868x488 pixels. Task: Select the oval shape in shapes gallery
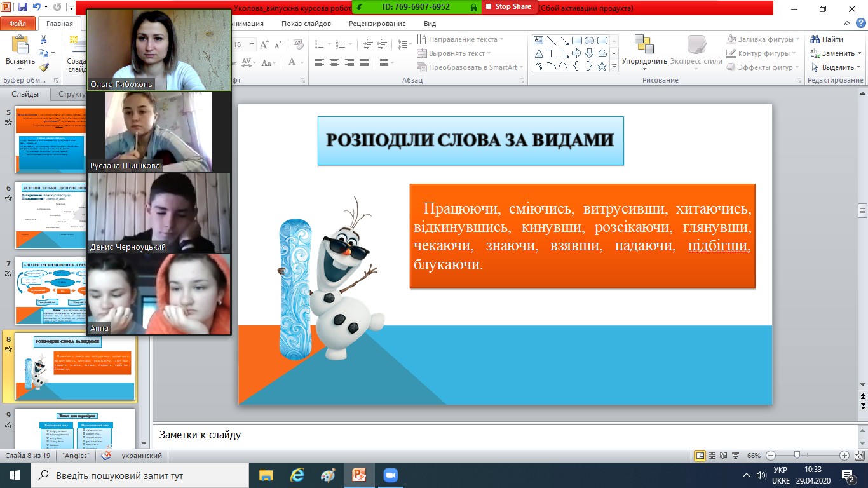click(x=589, y=41)
